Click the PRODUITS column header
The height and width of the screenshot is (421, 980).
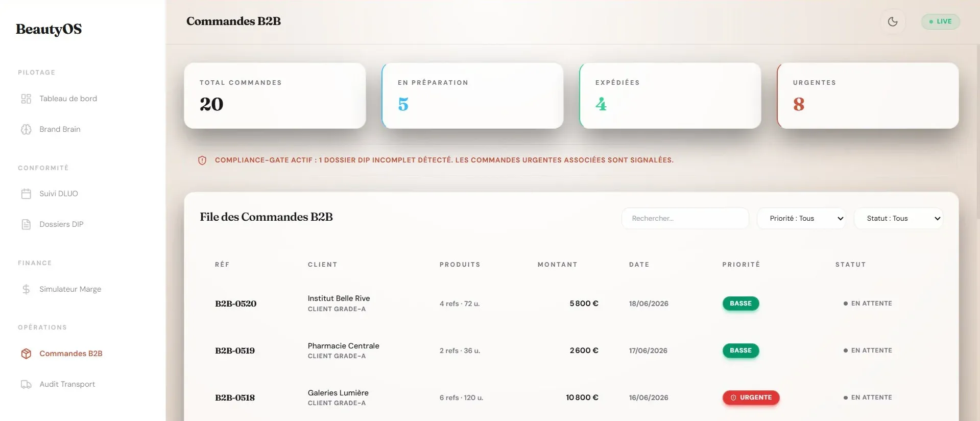click(x=460, y=265)
